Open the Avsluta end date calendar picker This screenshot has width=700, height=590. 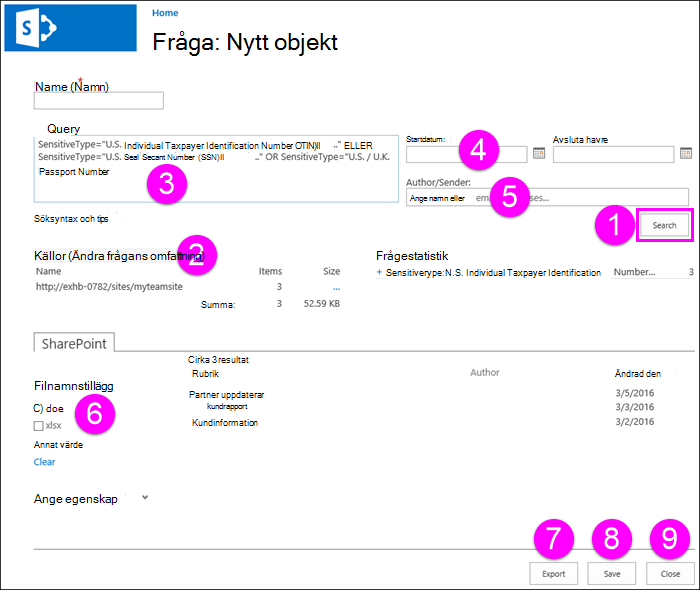tap(686, 153)
